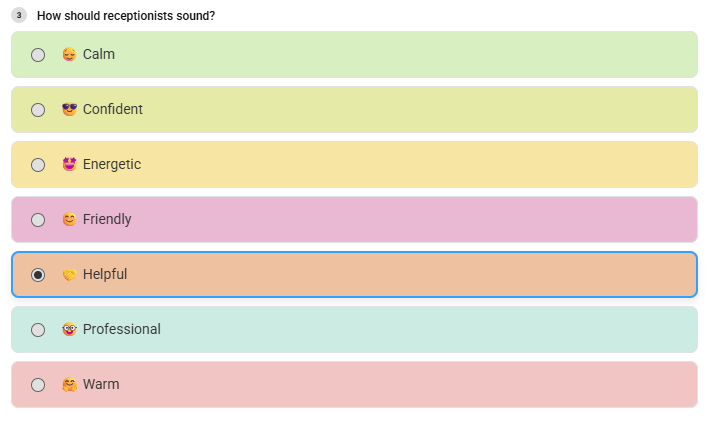Screen dimensions: 709x422
Task: Click the selected Helpful radio button
Action: [38, 275]
